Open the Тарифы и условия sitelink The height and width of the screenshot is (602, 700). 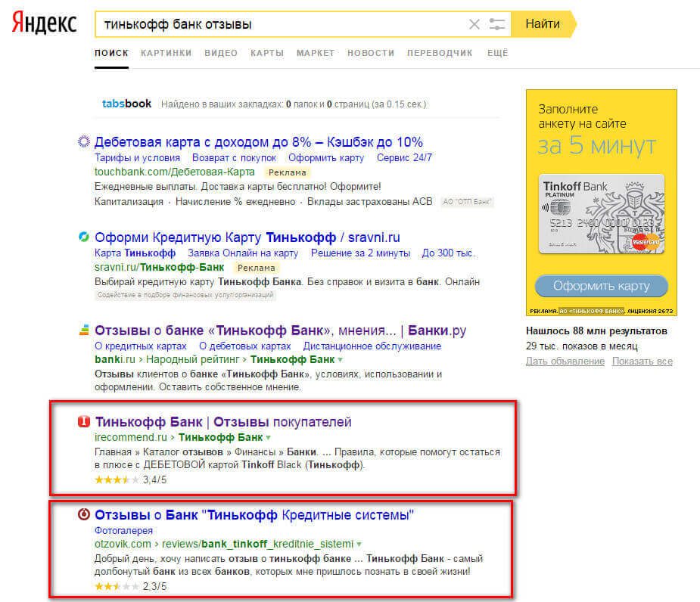(x=137, y=157)
